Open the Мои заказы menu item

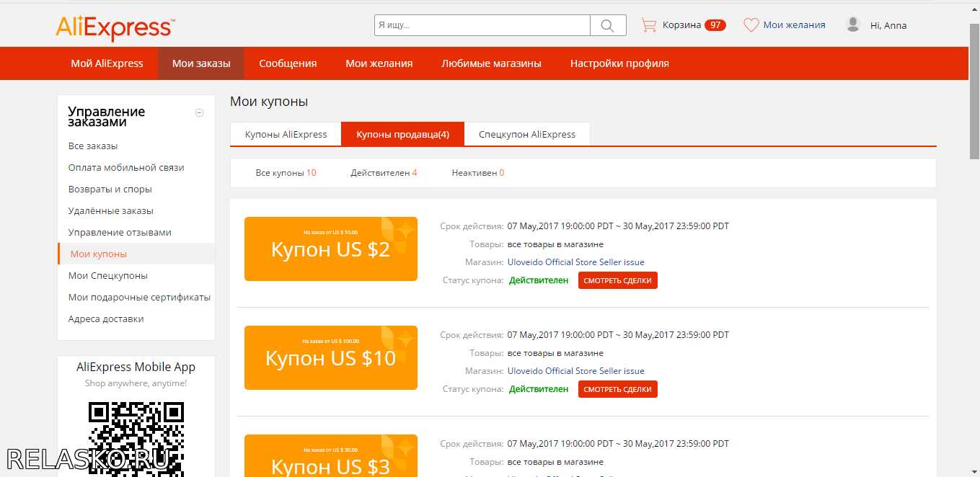(x=201, y=63)
